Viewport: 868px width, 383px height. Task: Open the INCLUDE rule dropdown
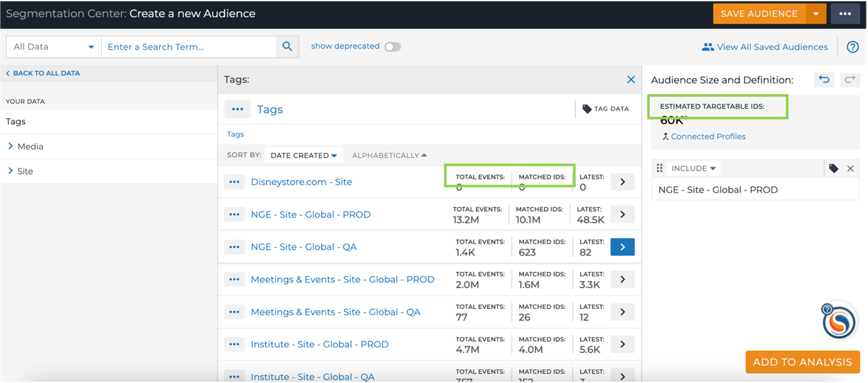coord(693,168)
